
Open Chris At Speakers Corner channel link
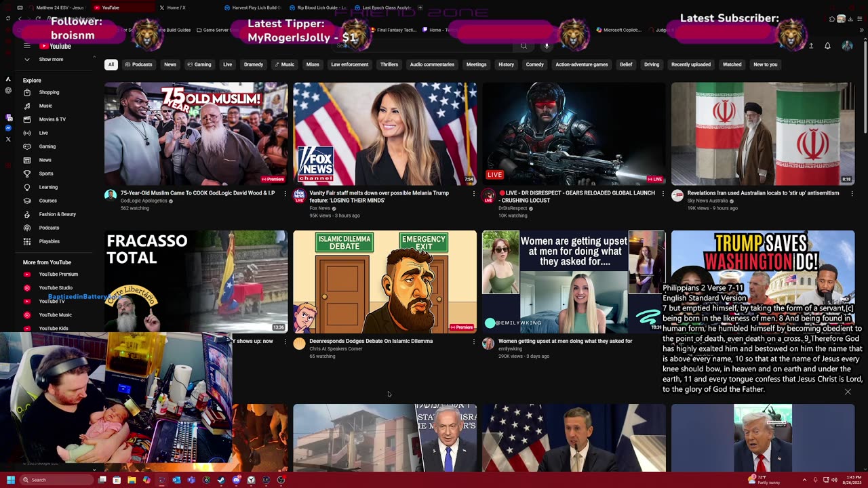(336, 348)
